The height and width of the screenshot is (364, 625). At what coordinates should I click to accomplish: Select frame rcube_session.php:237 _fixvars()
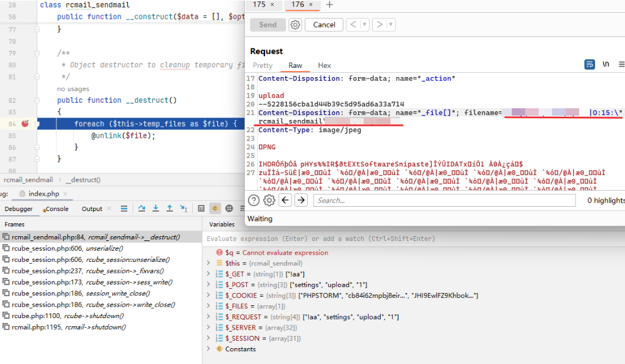[x=101, y=271]
